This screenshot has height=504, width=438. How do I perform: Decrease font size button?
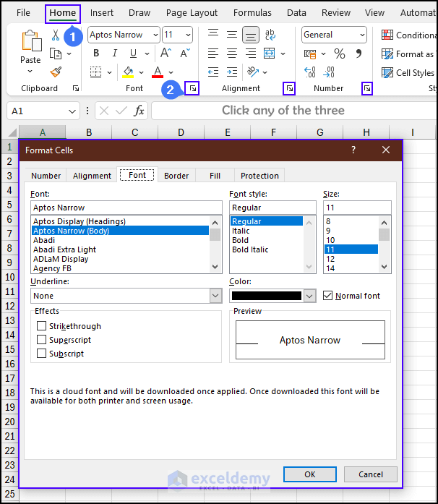[185, 53]
